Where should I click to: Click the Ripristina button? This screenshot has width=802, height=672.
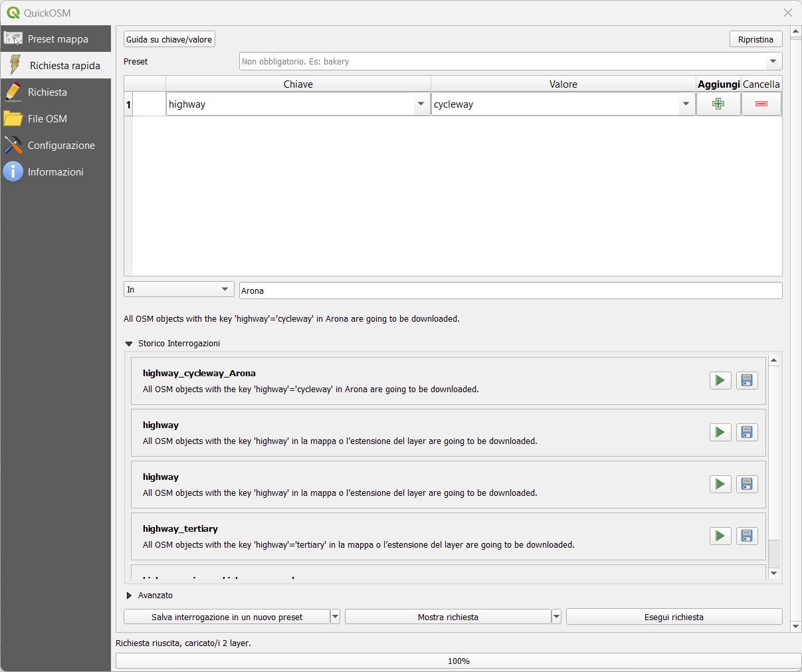coord(755,39)
